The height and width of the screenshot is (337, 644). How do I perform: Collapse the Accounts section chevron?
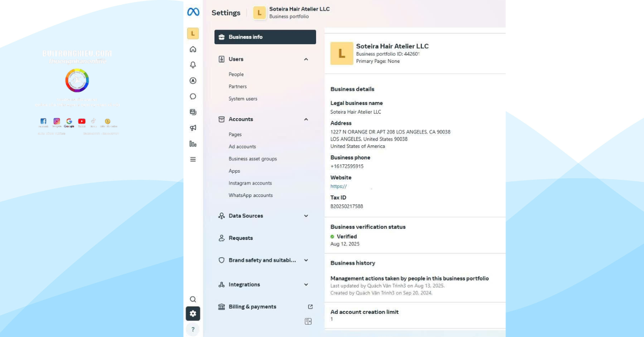pyautogui.click(x=306, y=119)
